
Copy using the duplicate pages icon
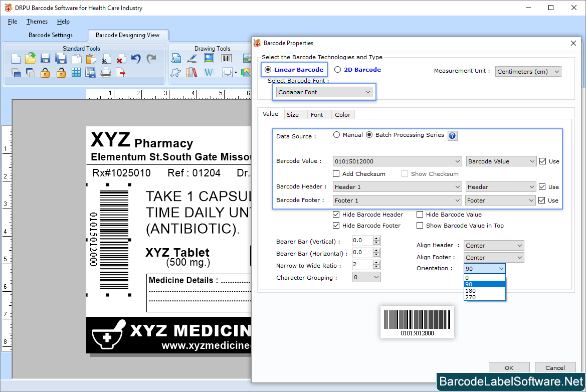76,59
